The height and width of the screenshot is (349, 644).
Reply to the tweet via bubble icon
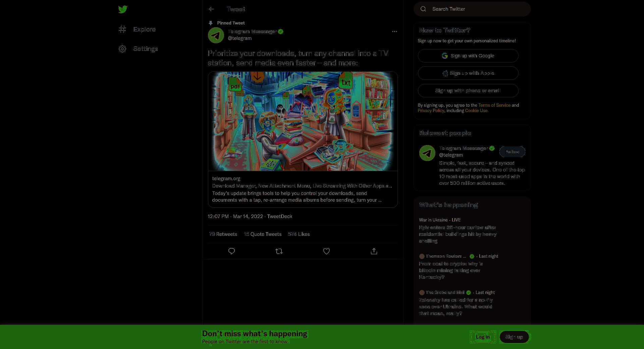231,251
